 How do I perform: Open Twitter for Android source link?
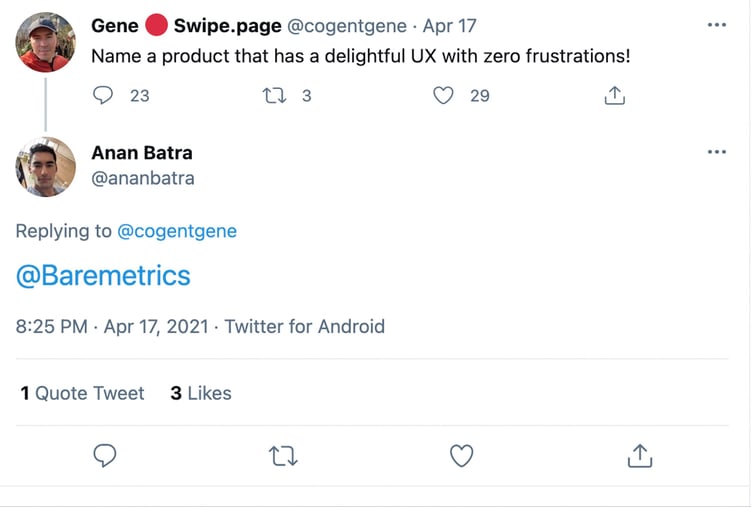tap(304, 326)
